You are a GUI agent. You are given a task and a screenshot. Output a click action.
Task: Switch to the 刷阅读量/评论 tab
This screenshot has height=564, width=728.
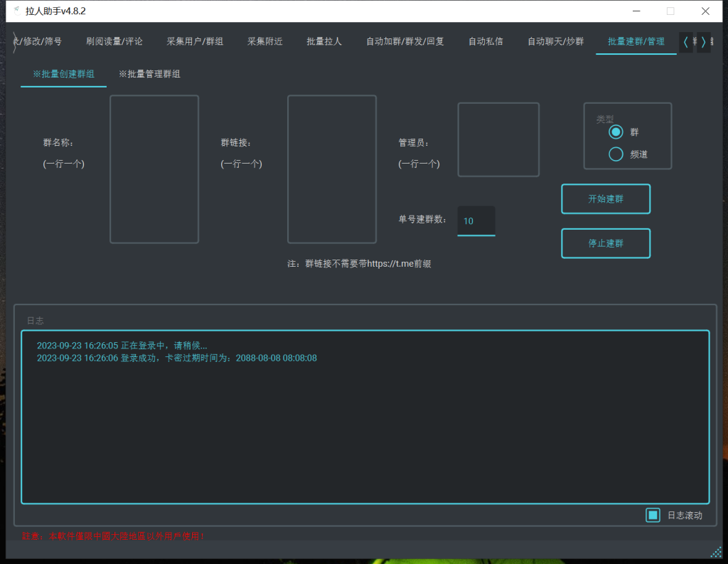114,41
